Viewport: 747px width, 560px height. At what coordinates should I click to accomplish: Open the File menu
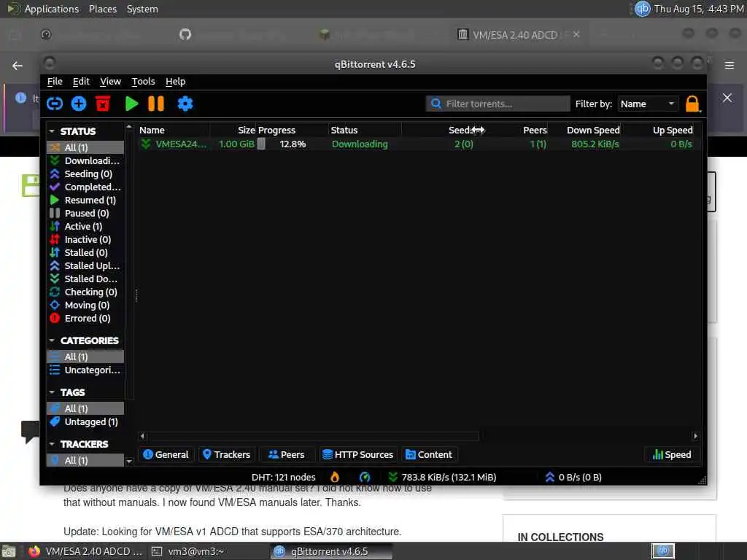55,82
